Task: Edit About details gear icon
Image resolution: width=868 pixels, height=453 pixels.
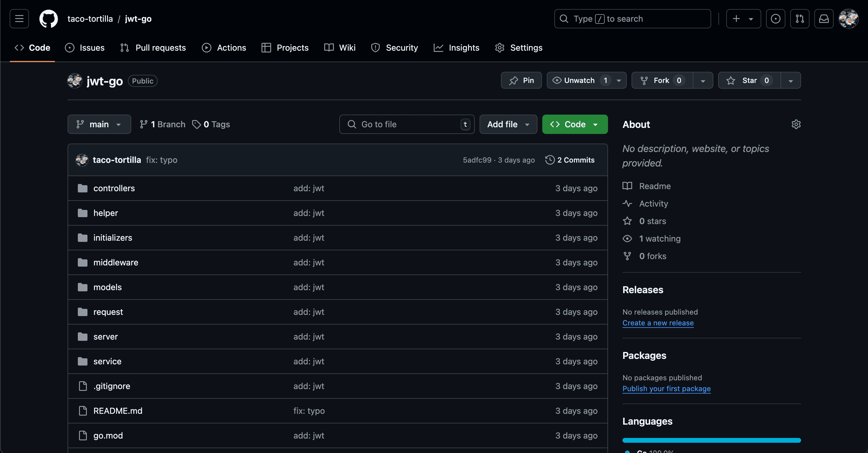Action: pyautogui.click(x=796, y=124)
